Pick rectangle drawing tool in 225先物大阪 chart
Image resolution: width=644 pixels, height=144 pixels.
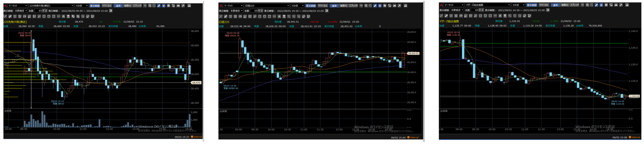54,16
